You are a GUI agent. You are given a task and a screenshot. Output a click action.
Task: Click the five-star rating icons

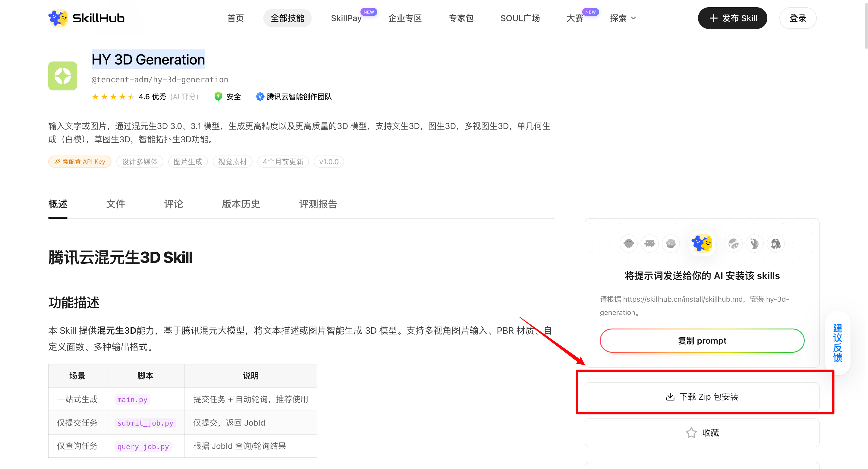[x=113, y=97]
